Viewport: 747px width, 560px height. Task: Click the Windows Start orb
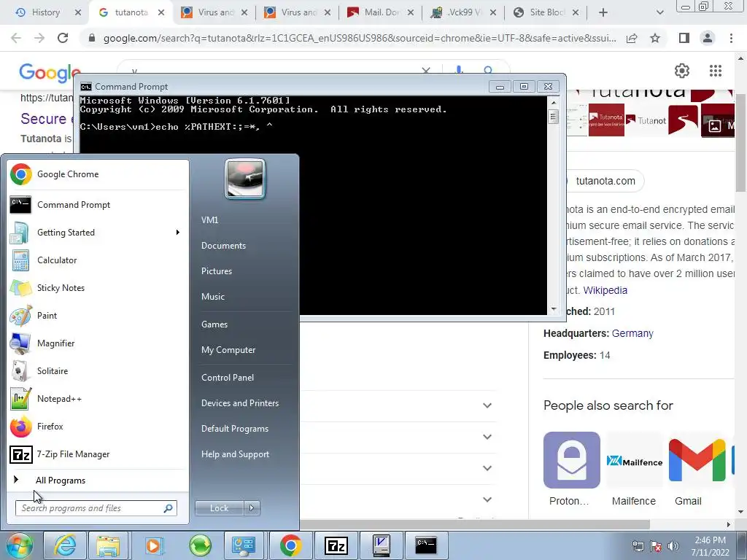[18, 545]
